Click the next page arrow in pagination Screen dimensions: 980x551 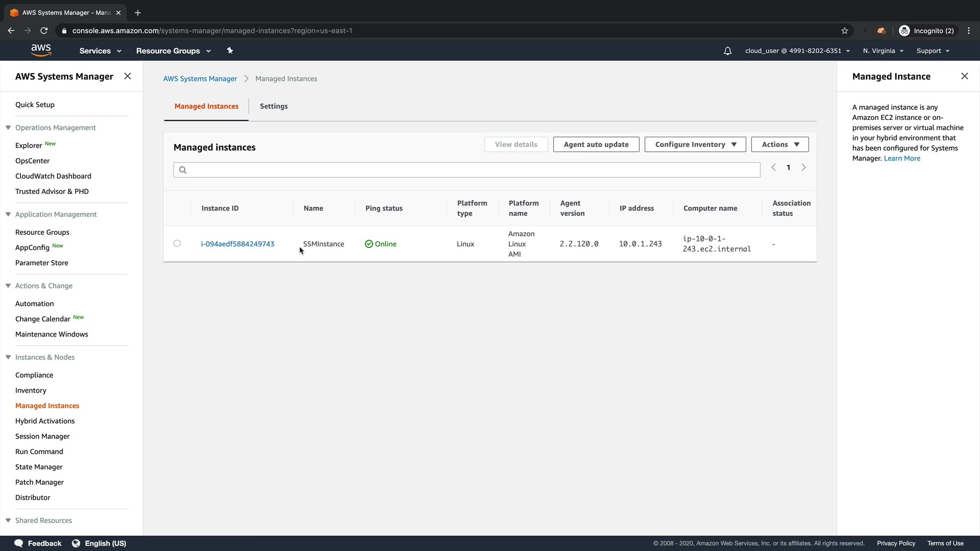point(803,167)
